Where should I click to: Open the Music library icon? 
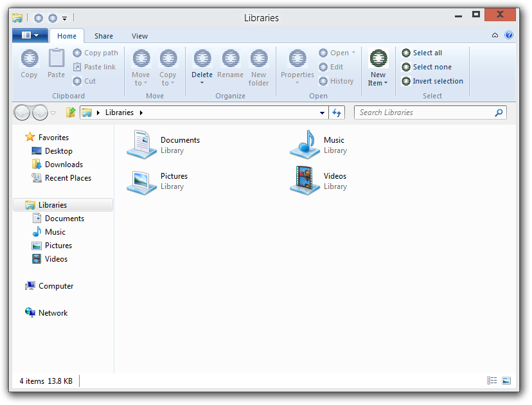pos(305,145)
